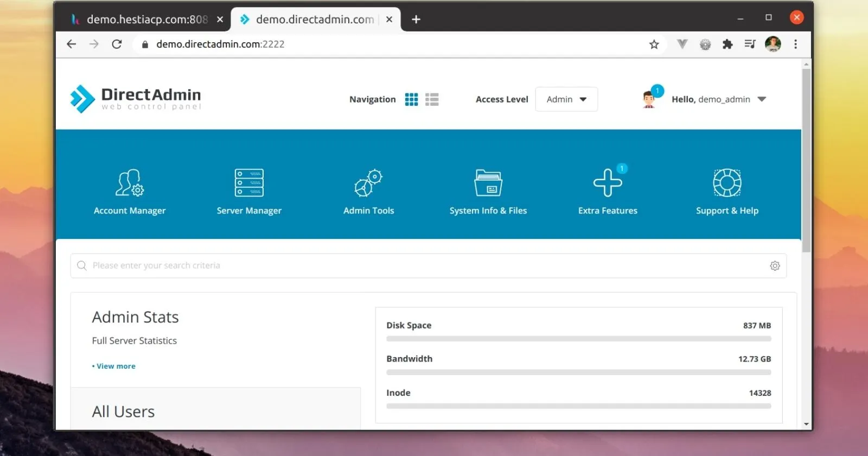
Task: Click the DirectAdmin logo
Action: (x=136, y=99)
